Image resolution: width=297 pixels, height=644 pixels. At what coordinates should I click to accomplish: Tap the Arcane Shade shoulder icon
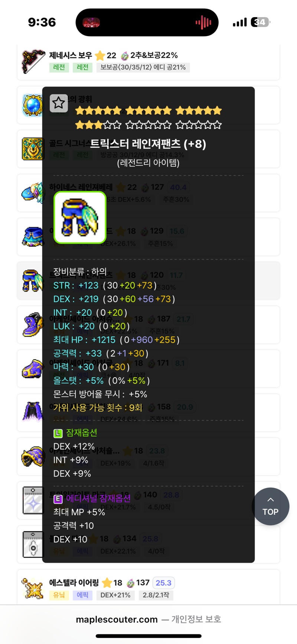pyautogui.click(x=33, y=456)
